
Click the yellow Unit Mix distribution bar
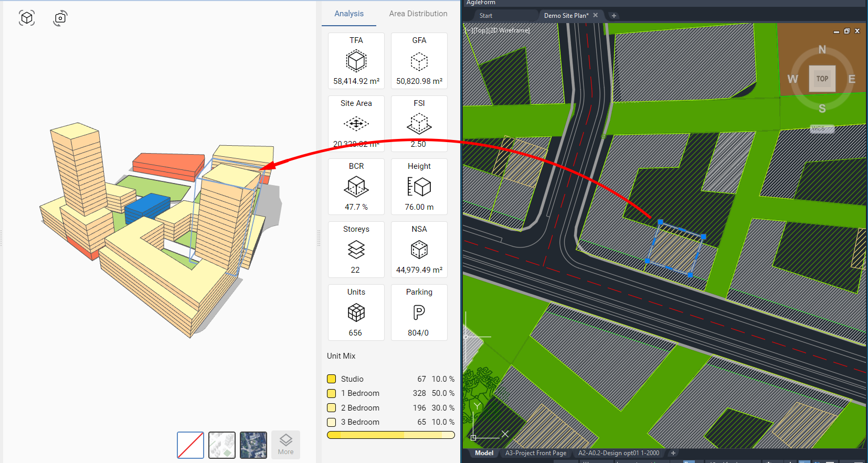[391, 435]
